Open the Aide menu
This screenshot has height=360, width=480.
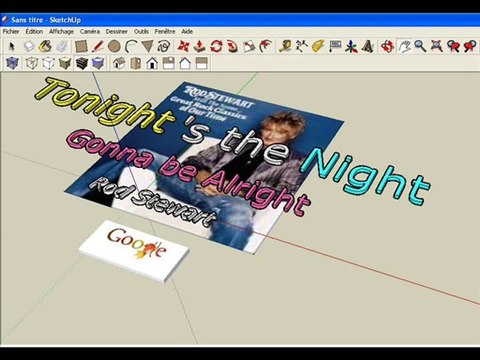(x=187, y=31)
